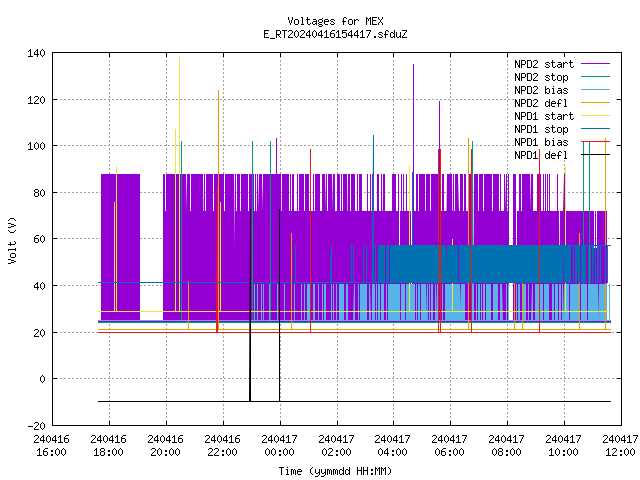Select the NPD2 stop legend entry
The height and width of the screenshot is (480, 640).
541,77
